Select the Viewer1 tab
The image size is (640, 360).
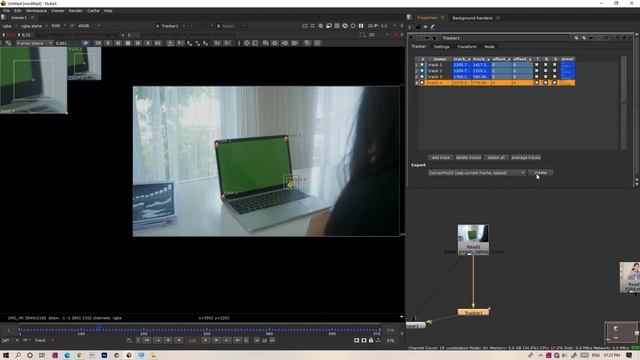(18, 18)
